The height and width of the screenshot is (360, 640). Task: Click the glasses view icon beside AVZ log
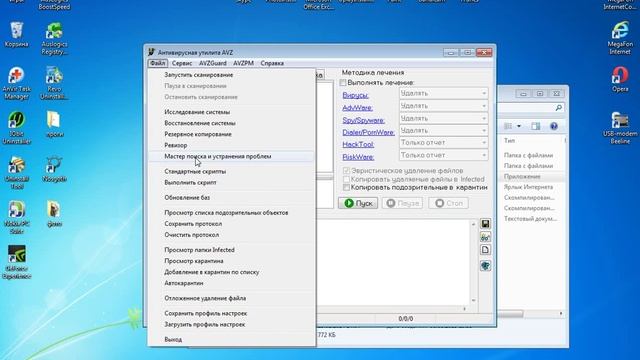[485, 237]
